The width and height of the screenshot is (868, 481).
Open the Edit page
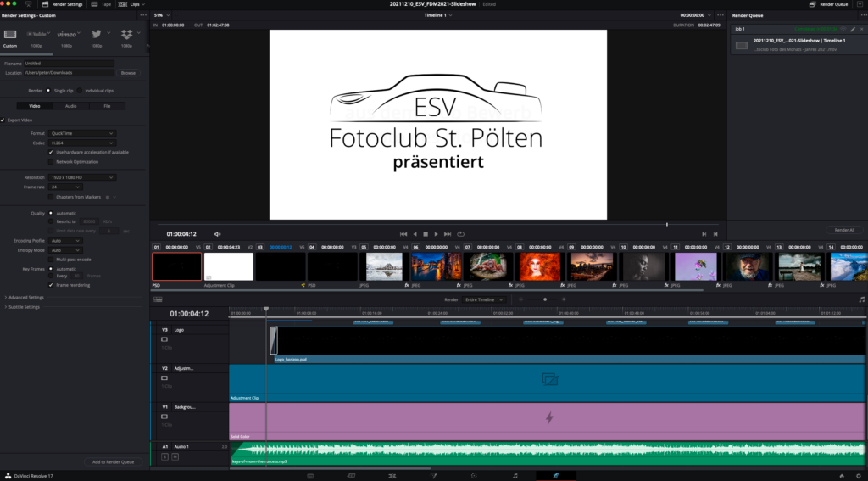click(392, 475)
